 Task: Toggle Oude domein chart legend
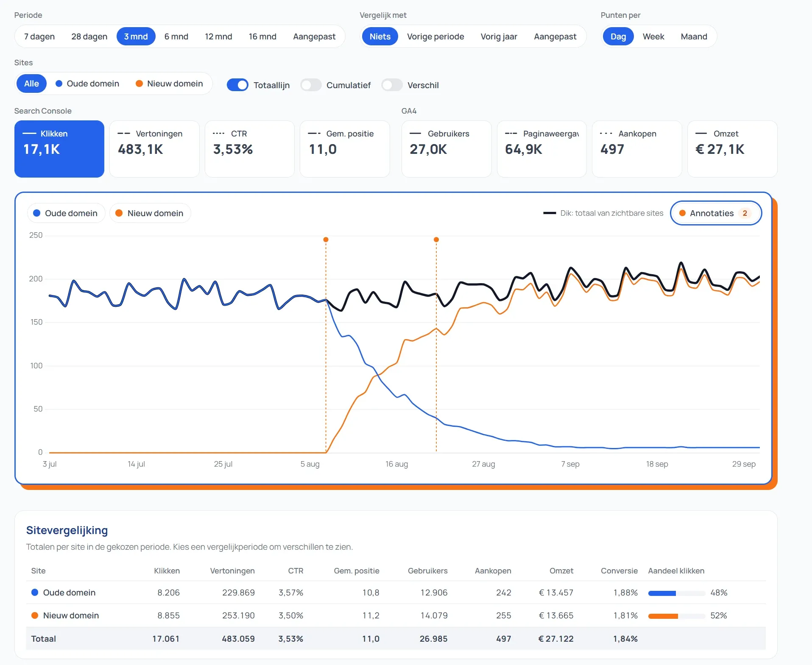(x=66, y=213)
